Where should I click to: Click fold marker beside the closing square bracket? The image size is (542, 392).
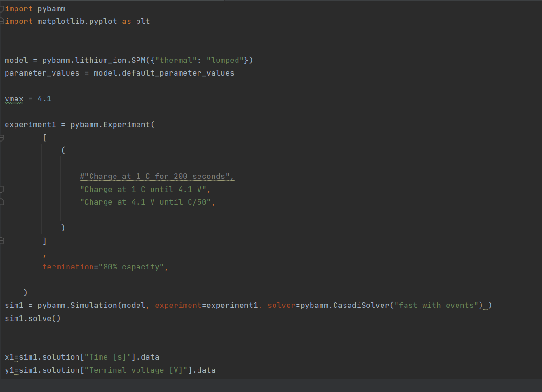2,240
